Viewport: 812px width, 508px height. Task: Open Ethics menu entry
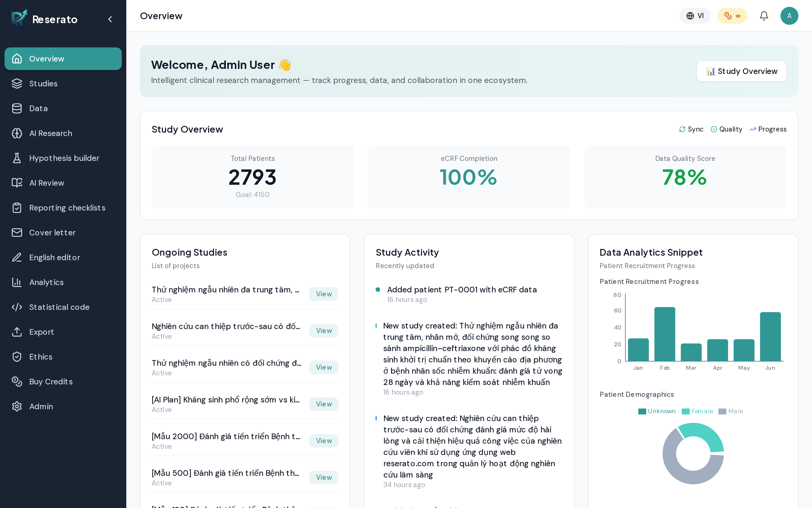(x=63, y=357)
